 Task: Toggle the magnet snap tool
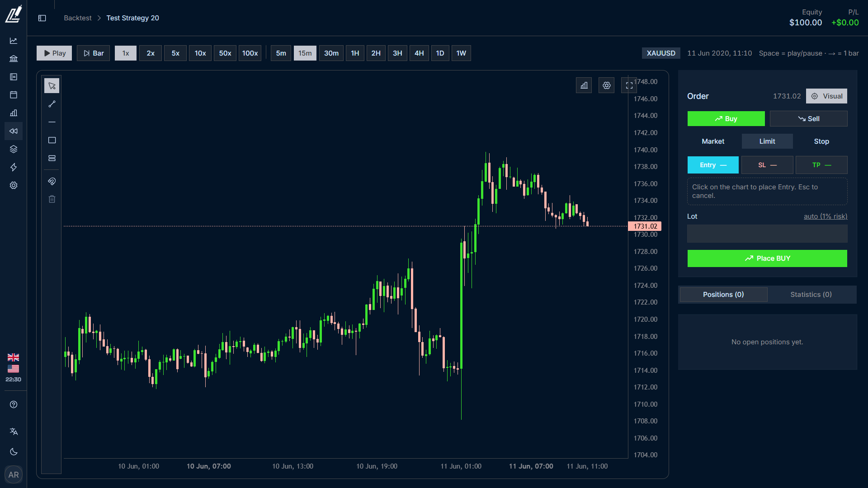coord(52,181)
